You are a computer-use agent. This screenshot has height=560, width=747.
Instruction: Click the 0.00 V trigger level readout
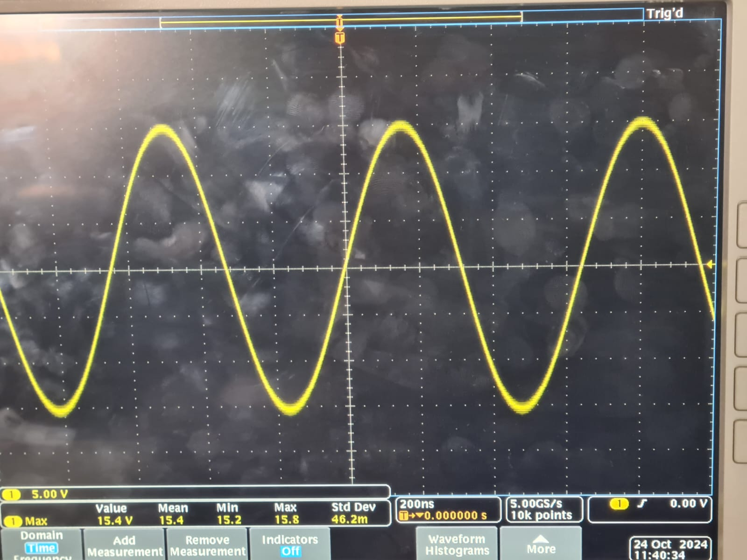(688, 504)
